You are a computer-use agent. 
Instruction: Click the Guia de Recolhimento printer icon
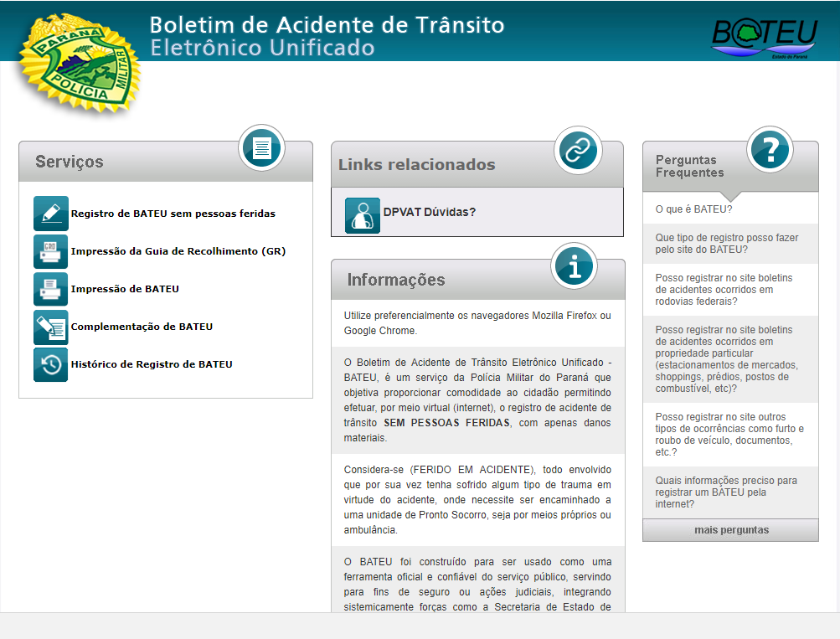pos(51,251)
